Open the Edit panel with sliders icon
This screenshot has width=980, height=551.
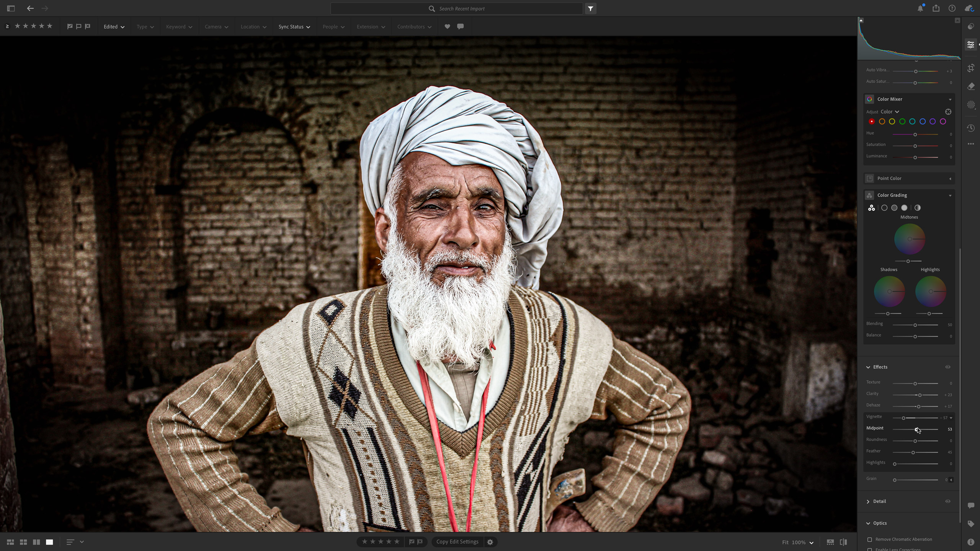point(971,44)
